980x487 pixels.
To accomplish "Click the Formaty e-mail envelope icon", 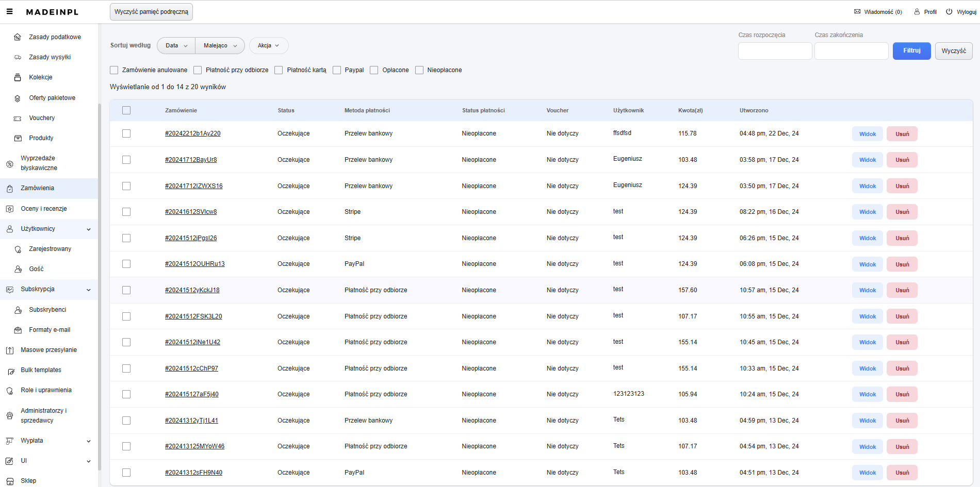I will point(18,330).
